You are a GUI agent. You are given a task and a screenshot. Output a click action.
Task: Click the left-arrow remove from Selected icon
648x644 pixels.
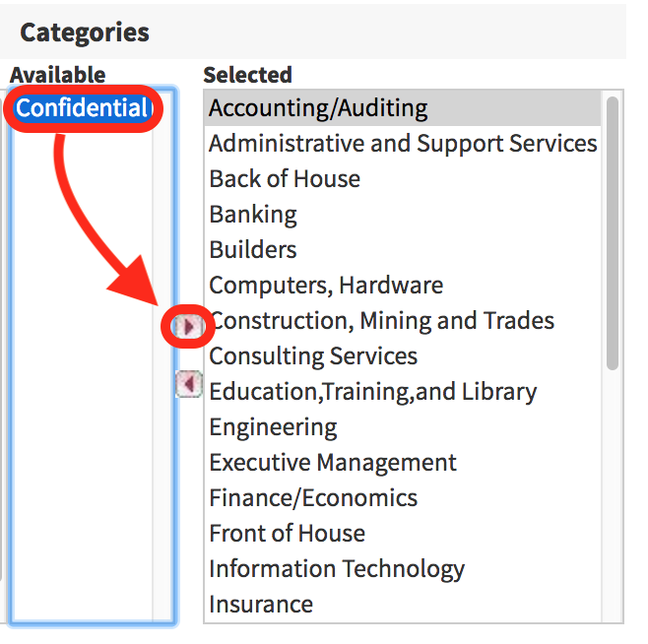[x=188, y=383]
